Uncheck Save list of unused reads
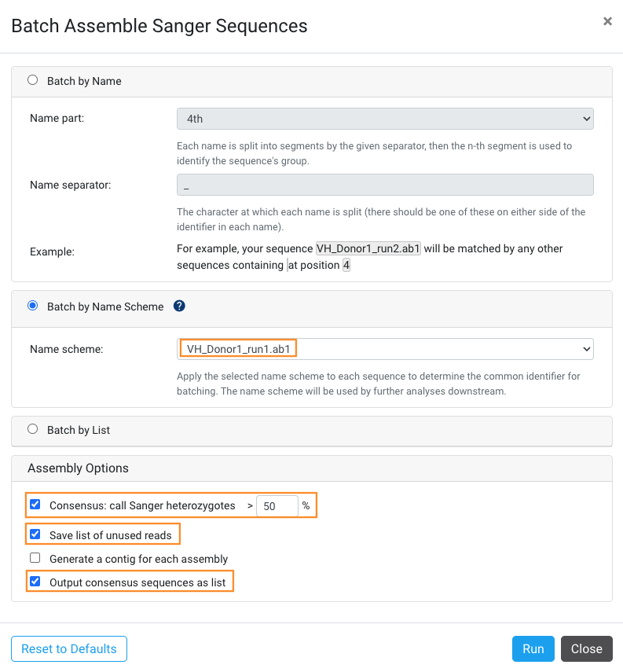This screenshot has width=623, height=672. (x=35, y=534)
